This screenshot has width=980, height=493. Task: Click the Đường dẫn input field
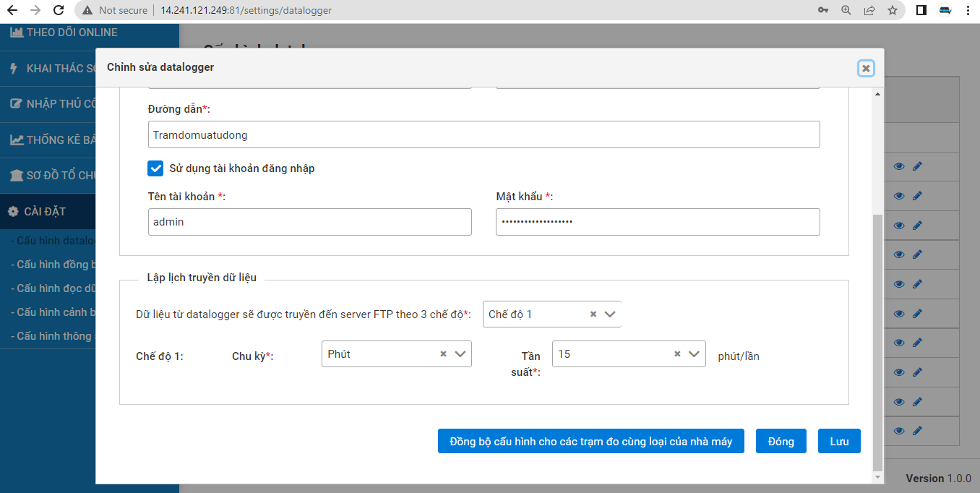pos(483,134)
